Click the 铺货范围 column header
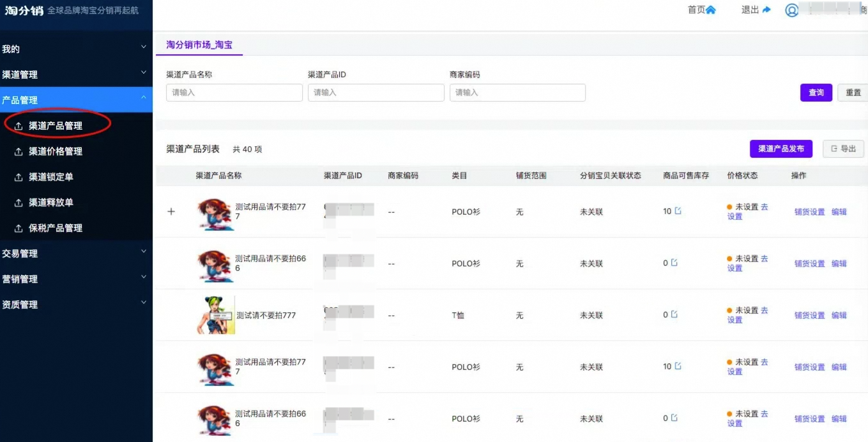Screen dimensions: 868x442 tap(531, 176)
